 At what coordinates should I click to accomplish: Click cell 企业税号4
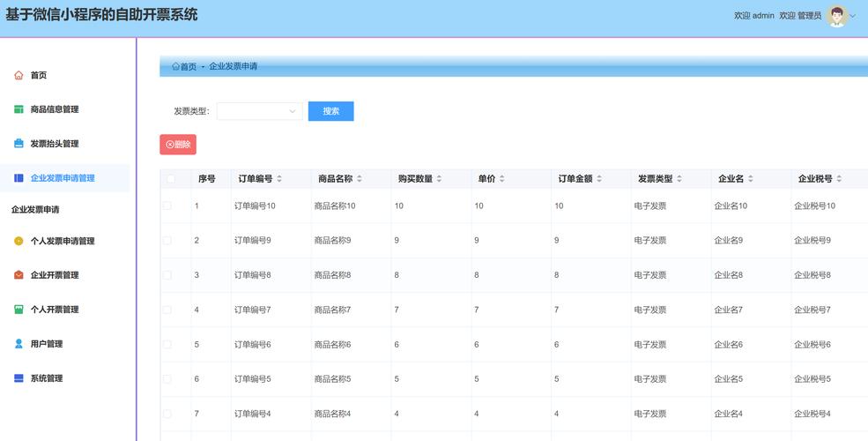[x=812, y=414]
